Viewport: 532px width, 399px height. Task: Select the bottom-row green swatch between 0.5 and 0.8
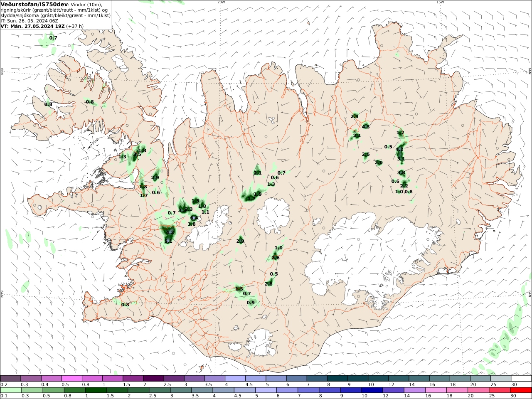(54, 390)
